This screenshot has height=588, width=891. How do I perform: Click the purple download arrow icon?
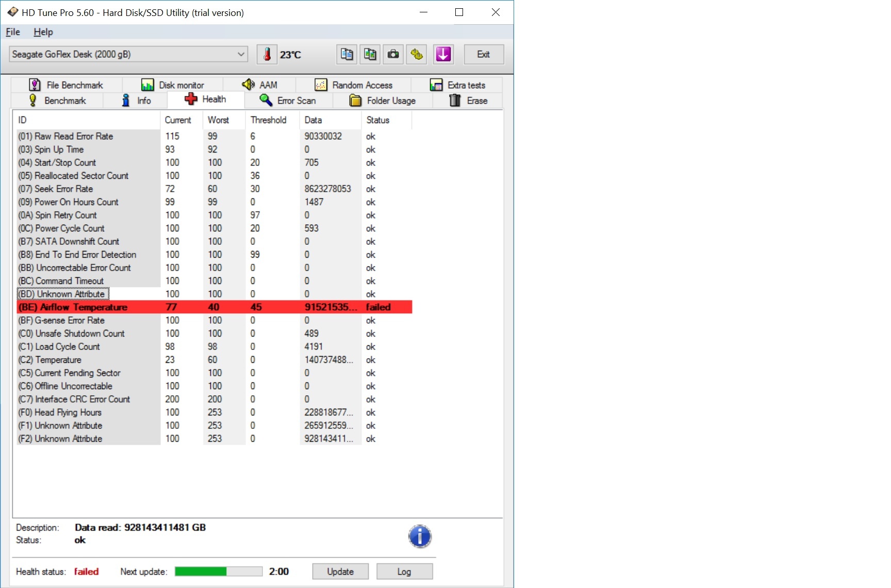443,54
